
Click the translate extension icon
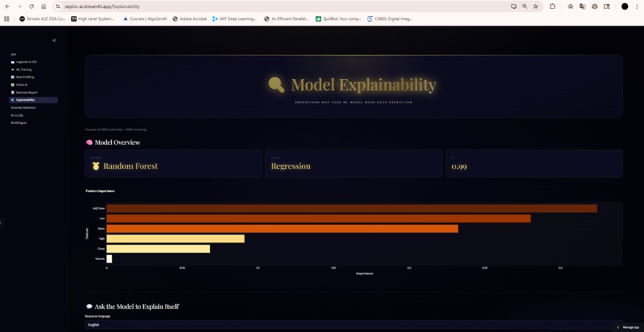(x=582, y=6)
